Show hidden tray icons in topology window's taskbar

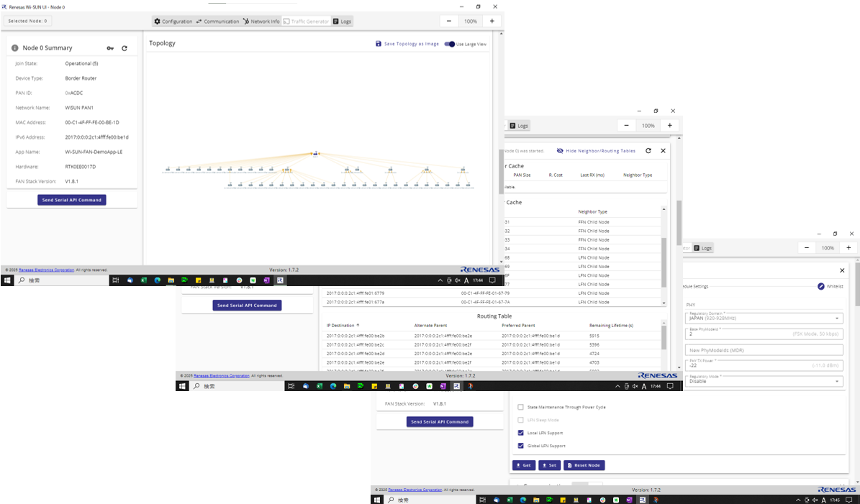pyautogui.click(x=440, y=280)
